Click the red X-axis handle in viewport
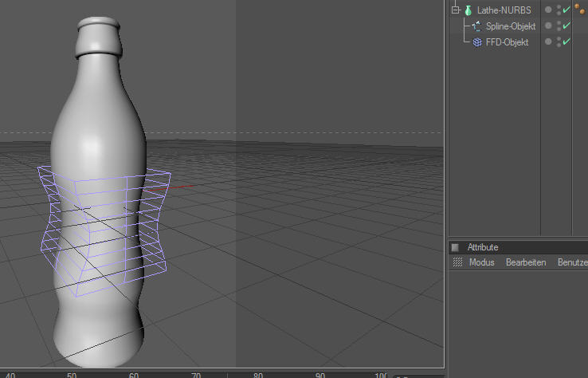Screen dimensions: 588x378 click(x=169, y=188)
